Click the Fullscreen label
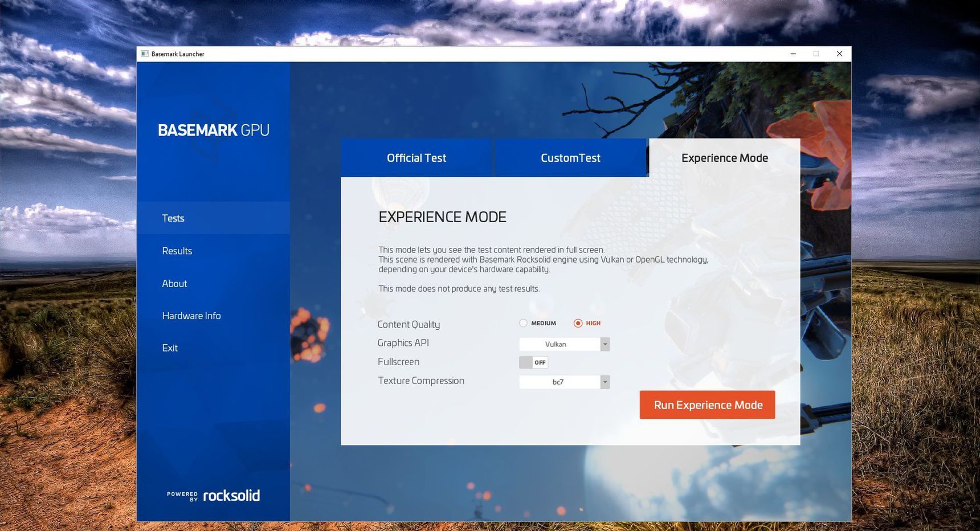 click(x=398, y=362)
